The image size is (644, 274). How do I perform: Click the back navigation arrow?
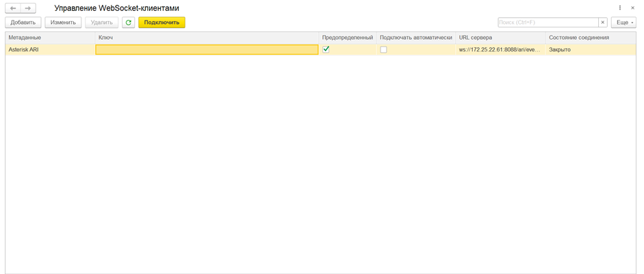point(13,8)
